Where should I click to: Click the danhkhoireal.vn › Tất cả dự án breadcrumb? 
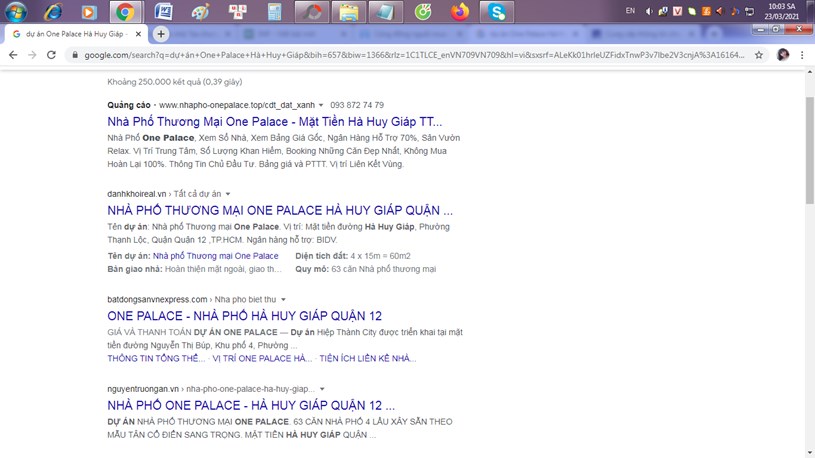[x=164, y=194]
